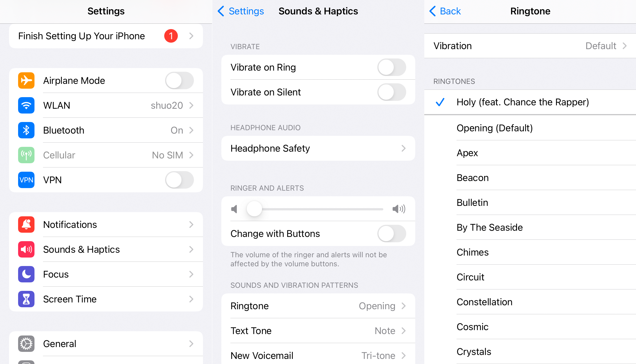Tap the Notifications settings icon
The height and width of the screenshot is (364, 636).
coord(25,224)
